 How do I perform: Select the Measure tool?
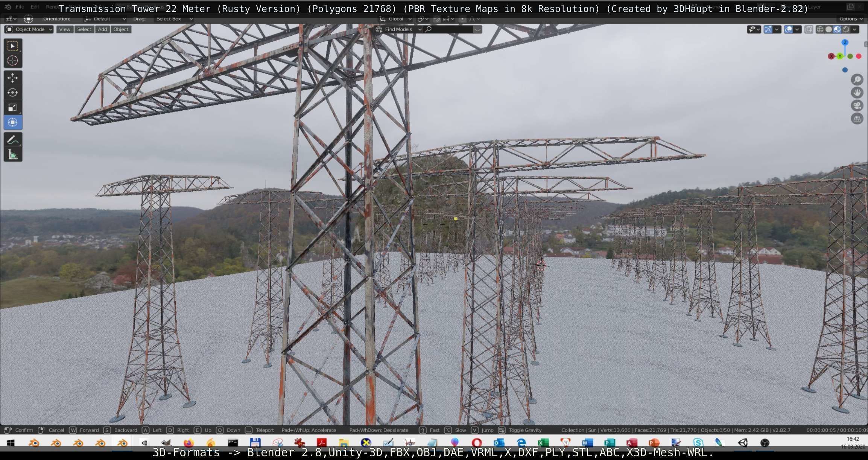[13, 155]
